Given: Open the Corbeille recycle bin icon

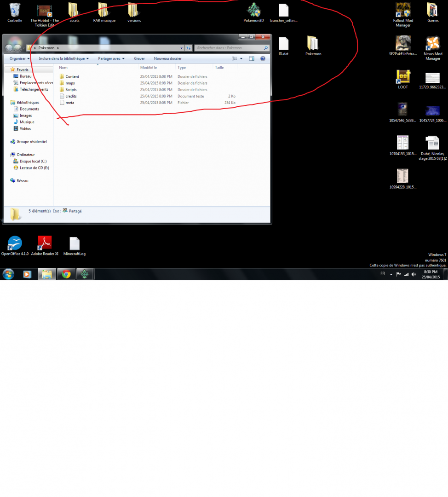Looking at the screenshot, I should [x=15, y=13].
